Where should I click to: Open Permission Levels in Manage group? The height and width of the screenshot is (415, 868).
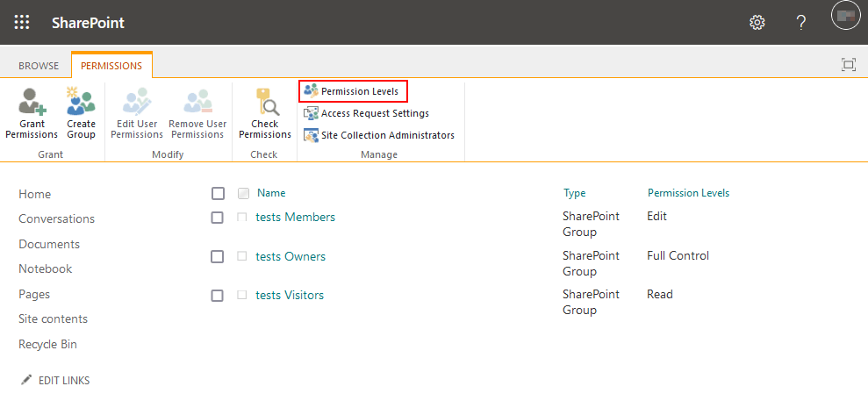point(353,91)
